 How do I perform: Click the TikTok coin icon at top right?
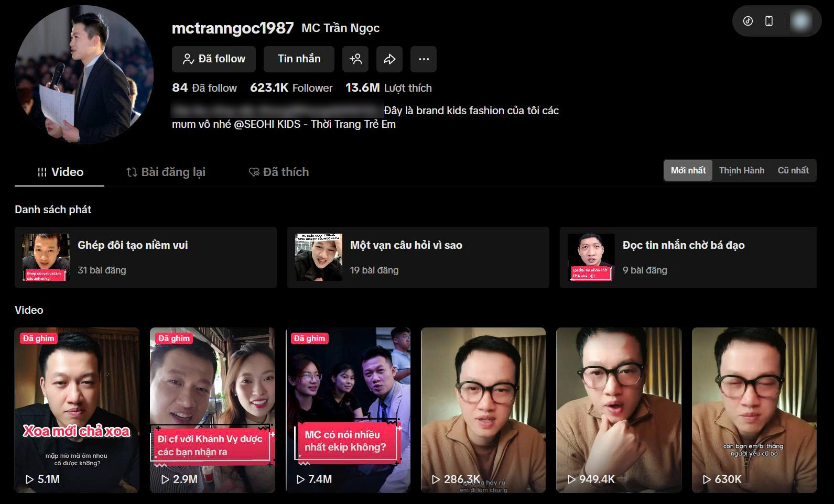(x=748, y=21)
